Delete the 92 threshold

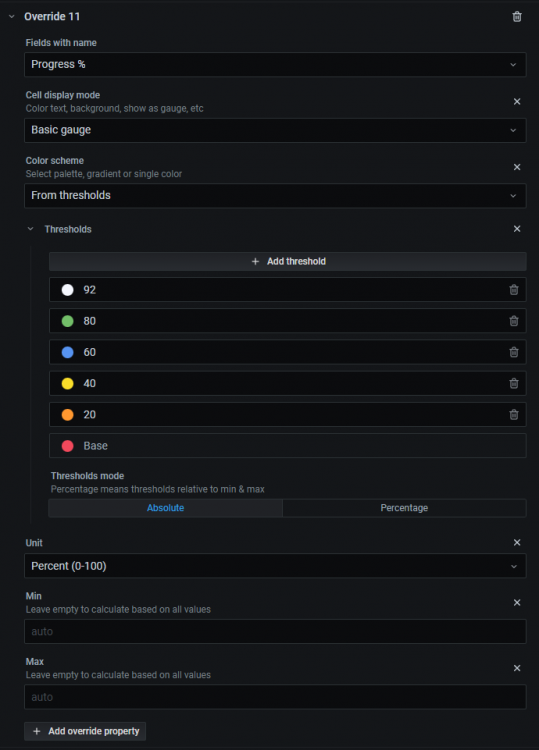[514, 290]
